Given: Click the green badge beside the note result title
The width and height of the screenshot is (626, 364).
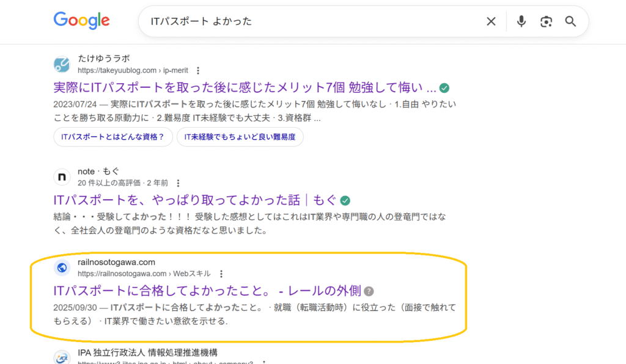Looking at the screenshot, I should click(x=345, y=200).
